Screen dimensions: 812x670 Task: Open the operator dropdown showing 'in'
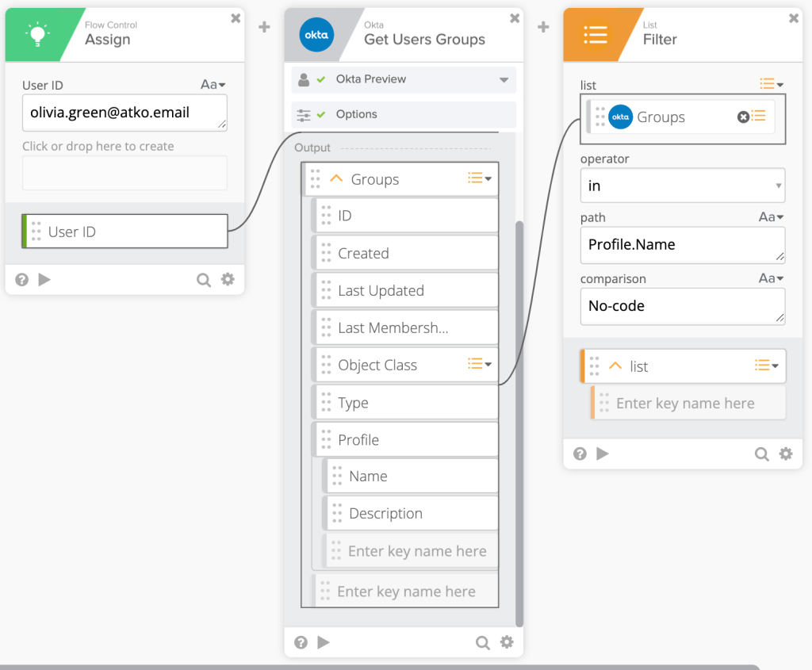coord(682,186)
